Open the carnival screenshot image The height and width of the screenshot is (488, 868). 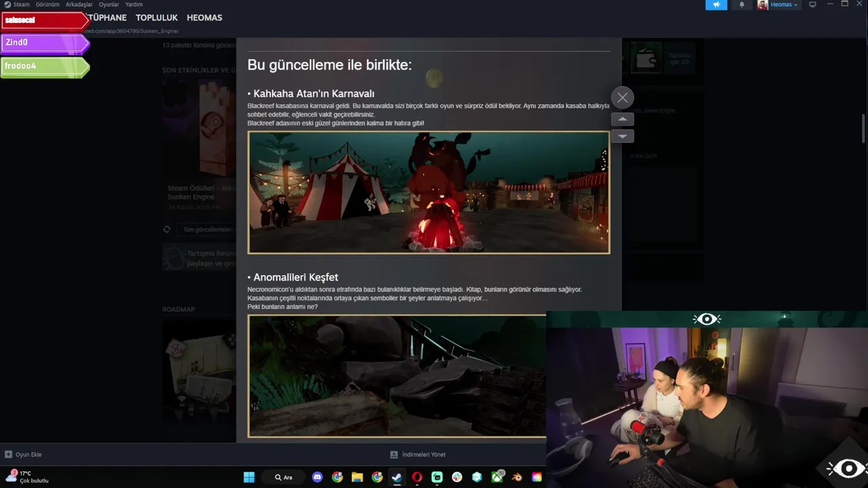pyautogui.click(x=429, y=192)
